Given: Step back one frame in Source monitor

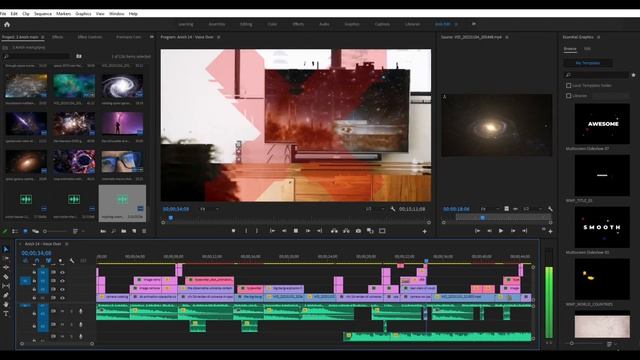Looking at the screenshot, I should [x=489, y=231].
